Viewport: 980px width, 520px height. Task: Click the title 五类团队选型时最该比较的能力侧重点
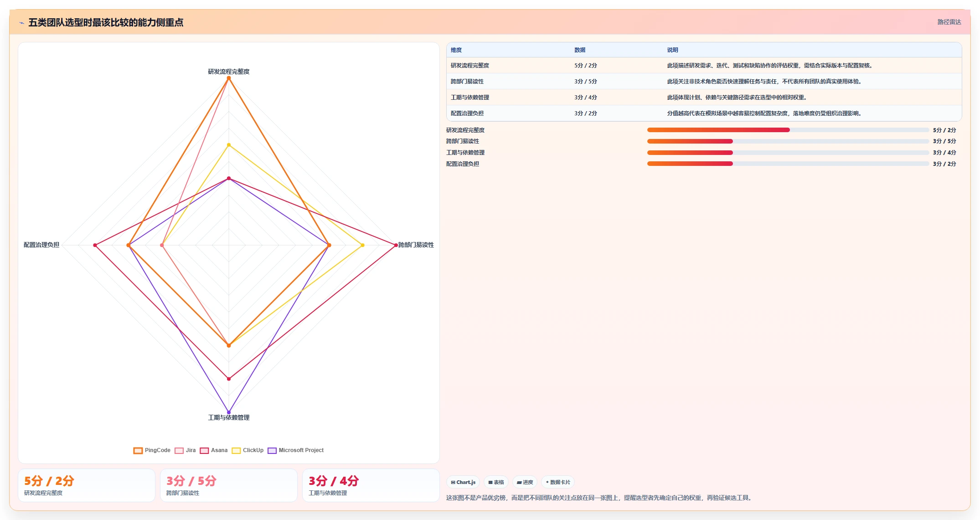coord(106,22)
